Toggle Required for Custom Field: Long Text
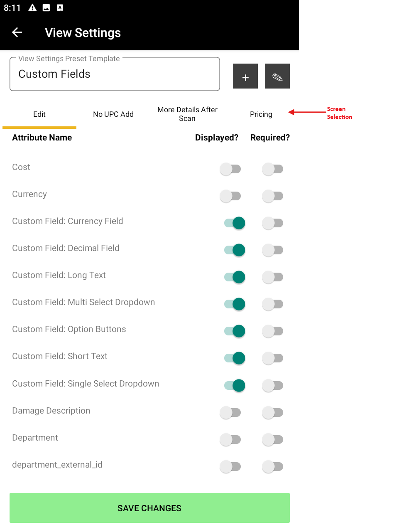The image size is (411, 532). tap(273, 277)
